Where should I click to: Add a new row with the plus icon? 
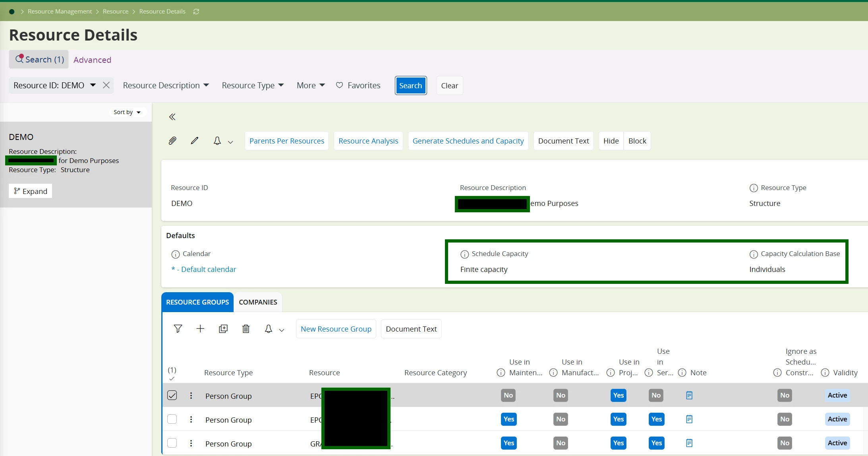200,329
